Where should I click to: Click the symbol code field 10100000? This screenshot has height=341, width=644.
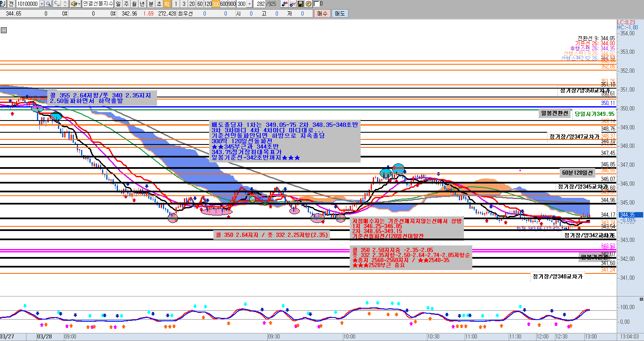[x=27, y=4]
